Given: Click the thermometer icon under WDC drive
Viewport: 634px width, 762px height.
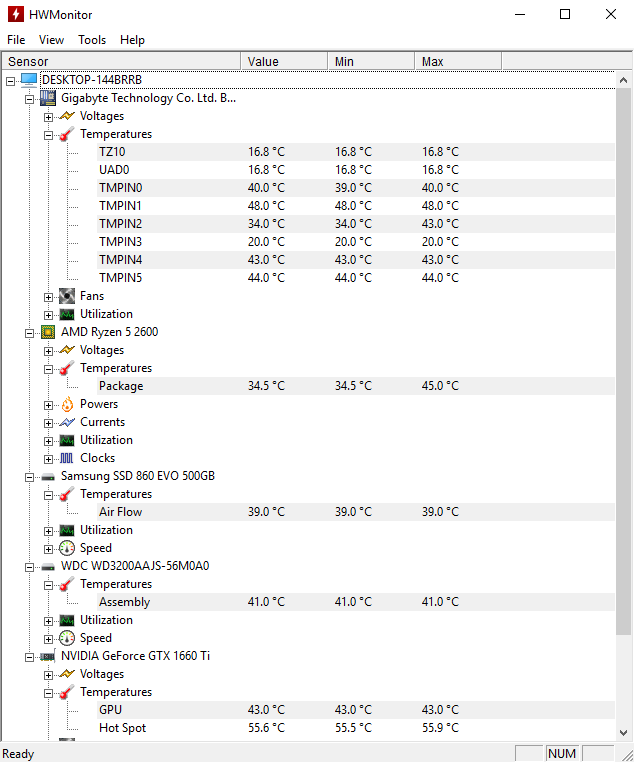Looking at the screenshot, I should (x=67, y=584).
